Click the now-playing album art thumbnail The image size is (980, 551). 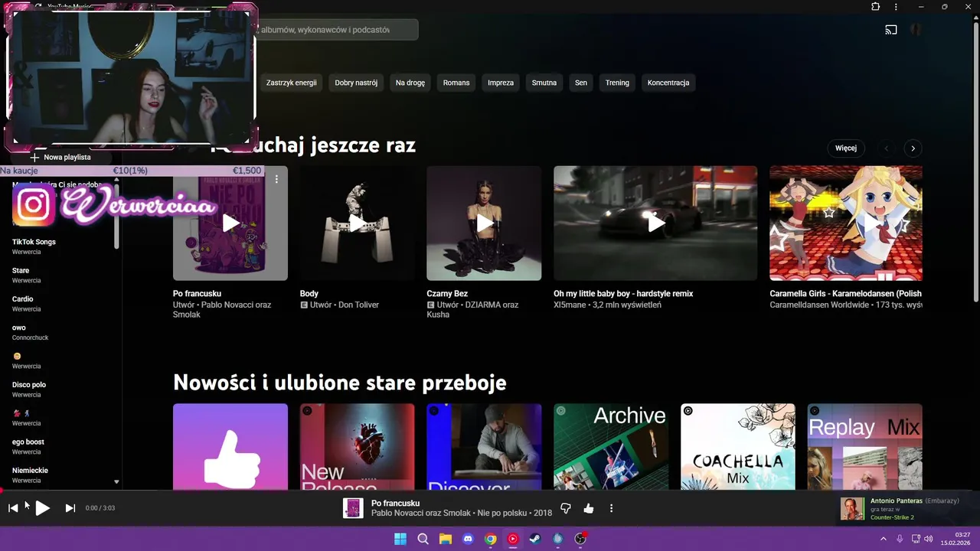pos(353,508)
